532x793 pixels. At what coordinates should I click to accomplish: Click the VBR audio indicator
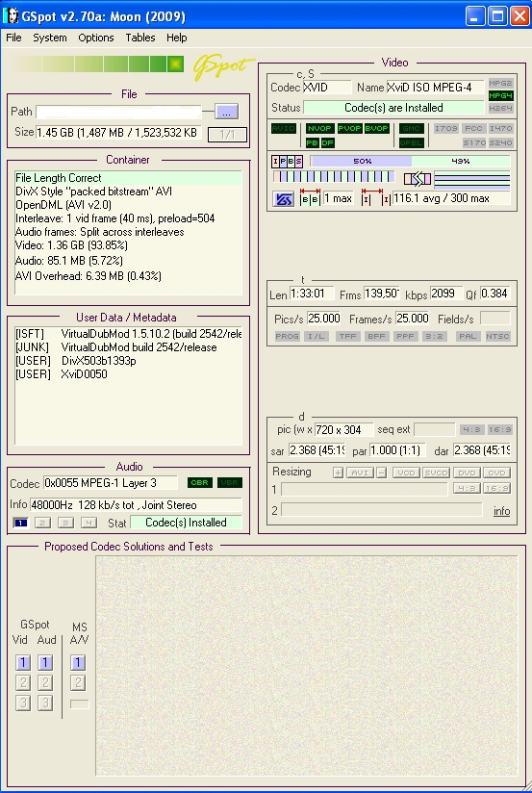pyautogui.click(x=230, y=482)
